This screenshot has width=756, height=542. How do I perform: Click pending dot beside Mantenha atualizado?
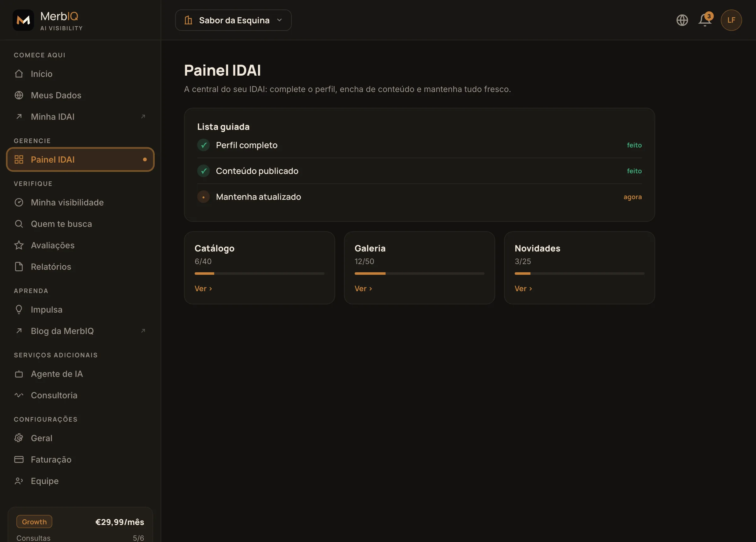click(x=203, y=197)
